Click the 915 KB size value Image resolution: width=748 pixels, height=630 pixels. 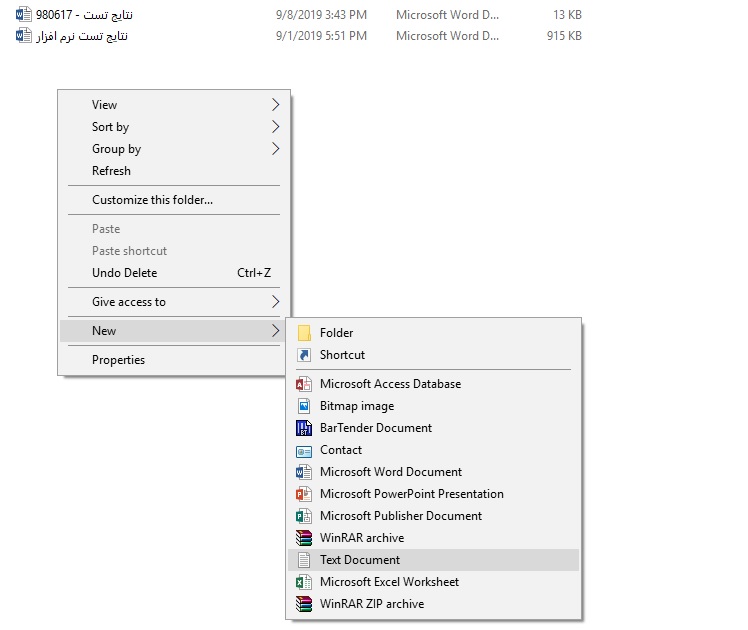pos(564,36)
